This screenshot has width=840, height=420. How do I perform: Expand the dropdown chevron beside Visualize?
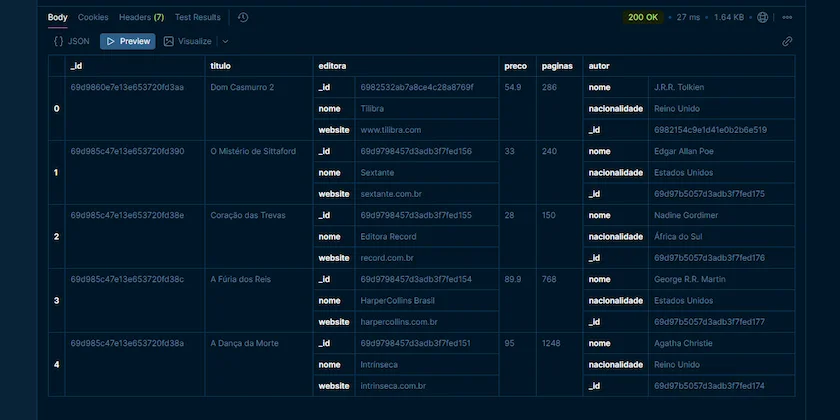pyautogui.click(x=225, y=41)
